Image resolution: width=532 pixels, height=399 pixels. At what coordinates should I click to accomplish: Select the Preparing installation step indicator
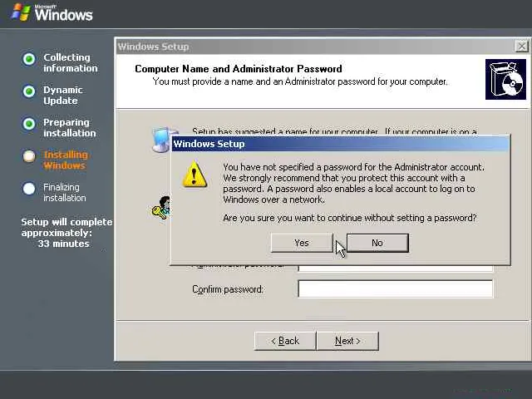point(29,124)
